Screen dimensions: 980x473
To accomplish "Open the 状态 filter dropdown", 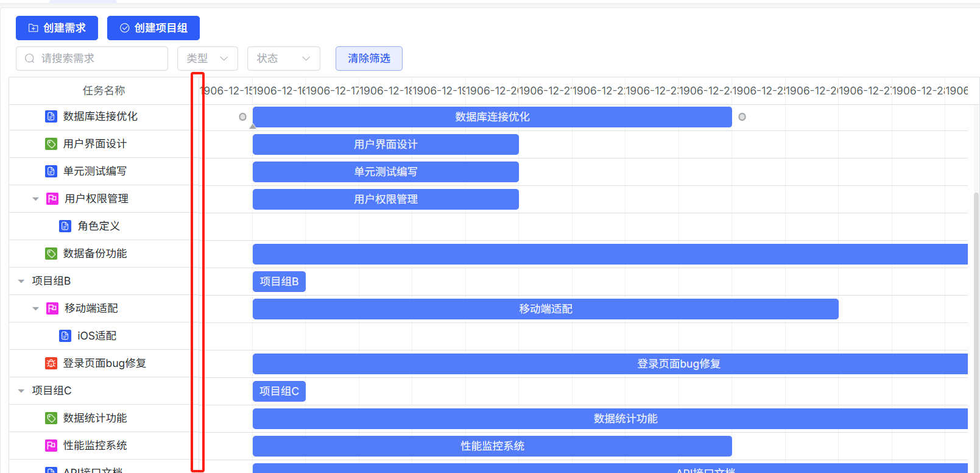I will [x=284, y=59].
